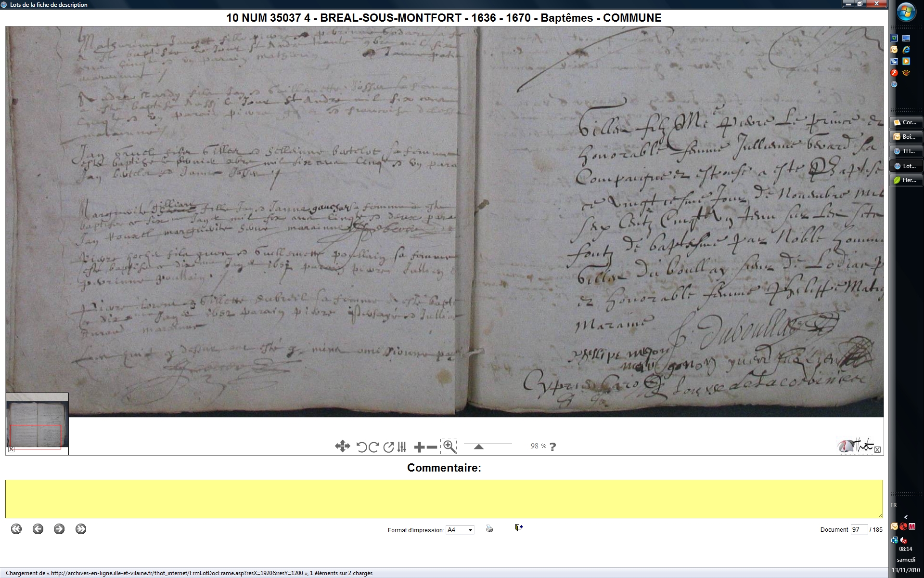Rotate image clockwise
The image size is (924, 578).
point(374,447)
